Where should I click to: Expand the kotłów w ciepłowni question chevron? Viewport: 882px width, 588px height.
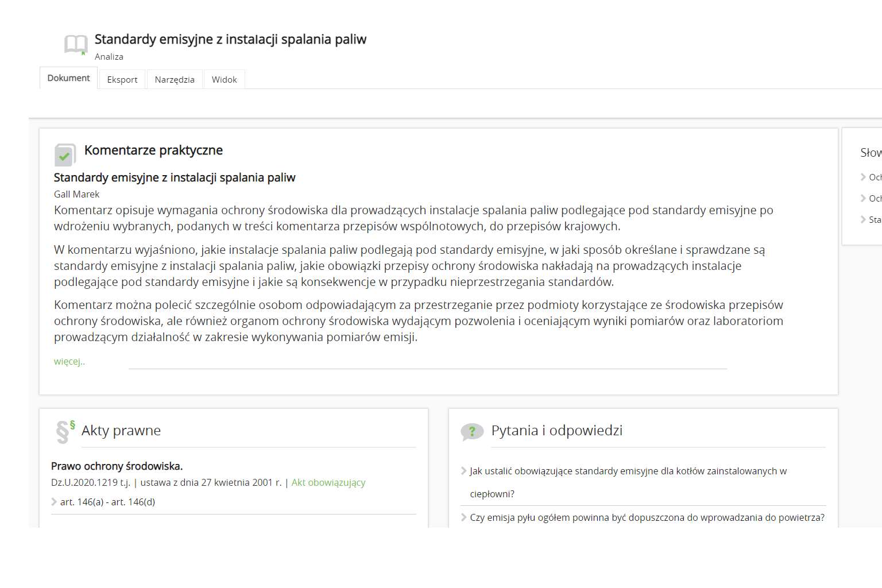(x=463, y=471)
